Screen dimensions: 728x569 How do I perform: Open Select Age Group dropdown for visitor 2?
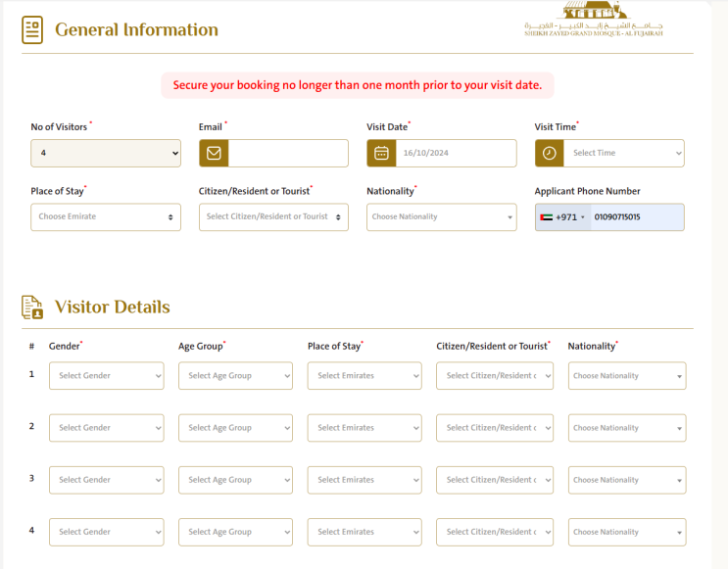235,428
